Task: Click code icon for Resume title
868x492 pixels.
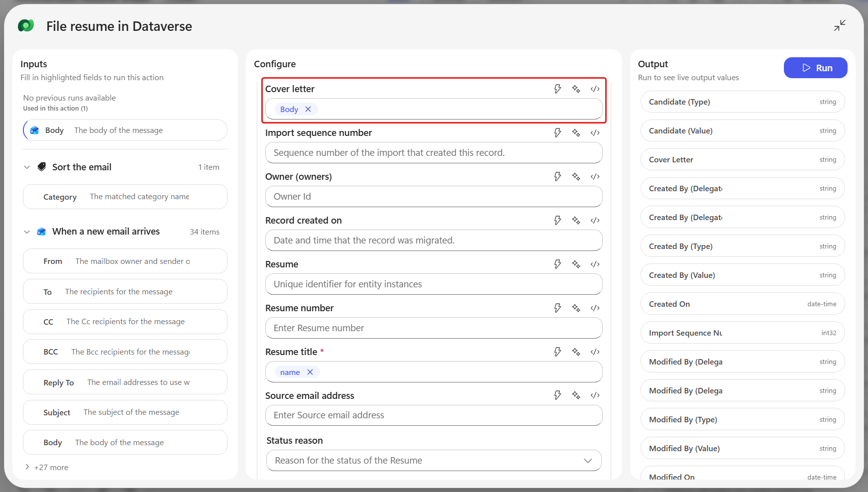Action: [595, 352]
